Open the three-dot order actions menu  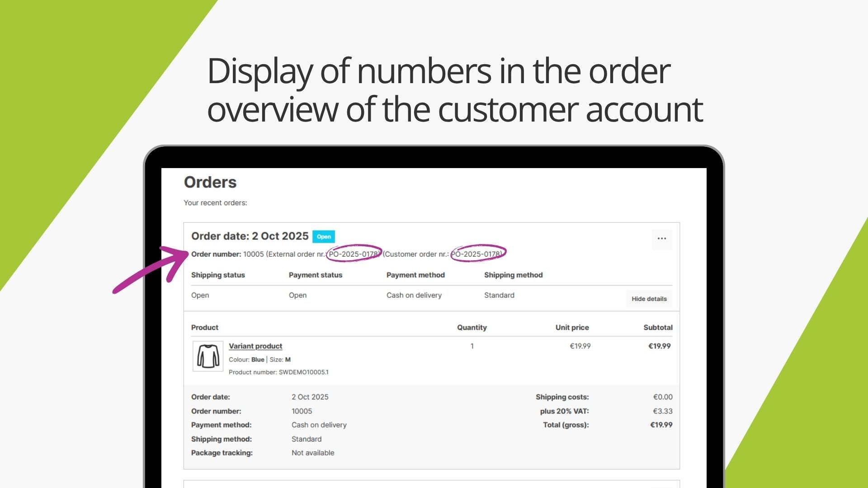pos(661,239)
